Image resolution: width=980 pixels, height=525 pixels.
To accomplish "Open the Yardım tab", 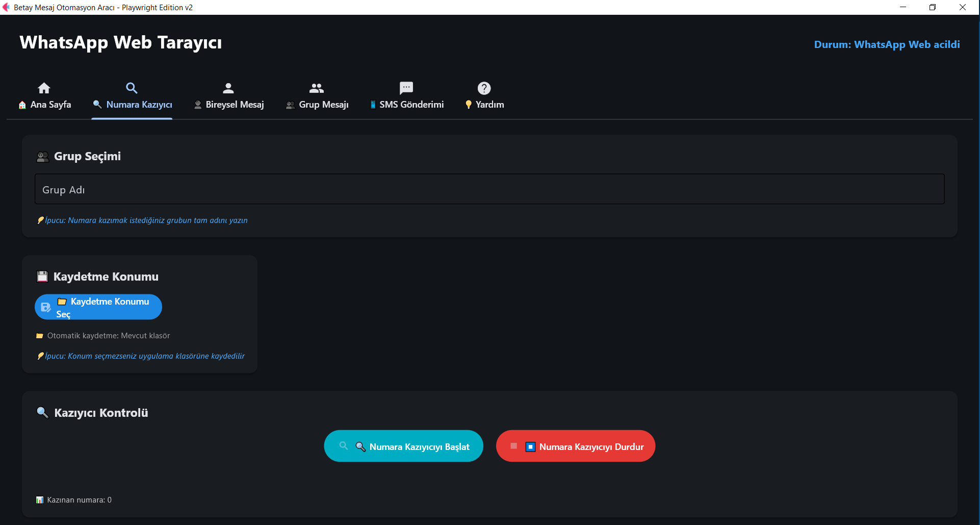I will (x=484, y=96).
